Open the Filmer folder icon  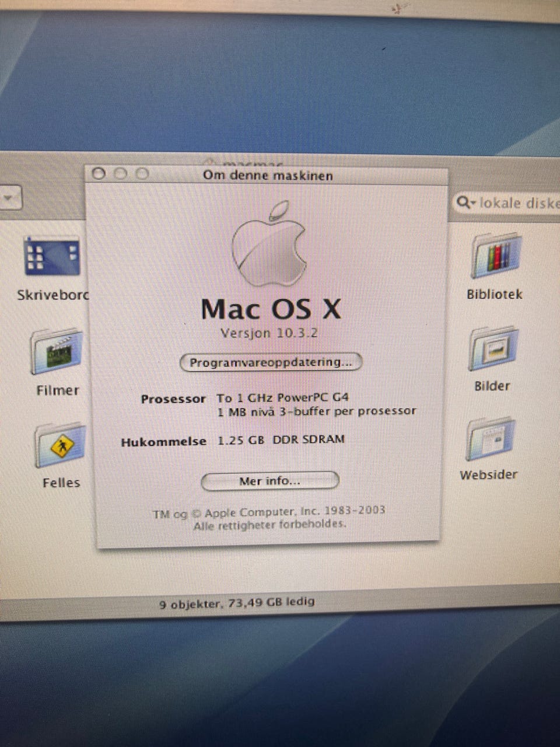coord(57,352)
